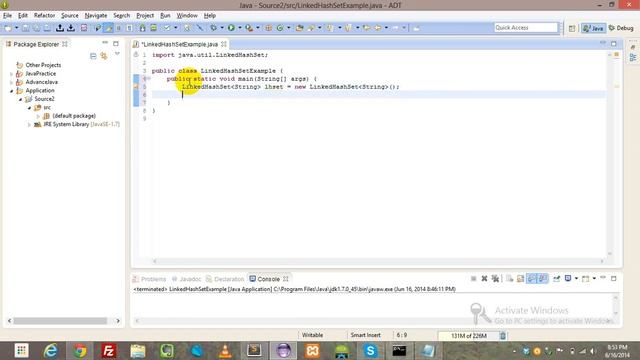Collapse the Application project node
640x360 pixels.
[11, 91]
